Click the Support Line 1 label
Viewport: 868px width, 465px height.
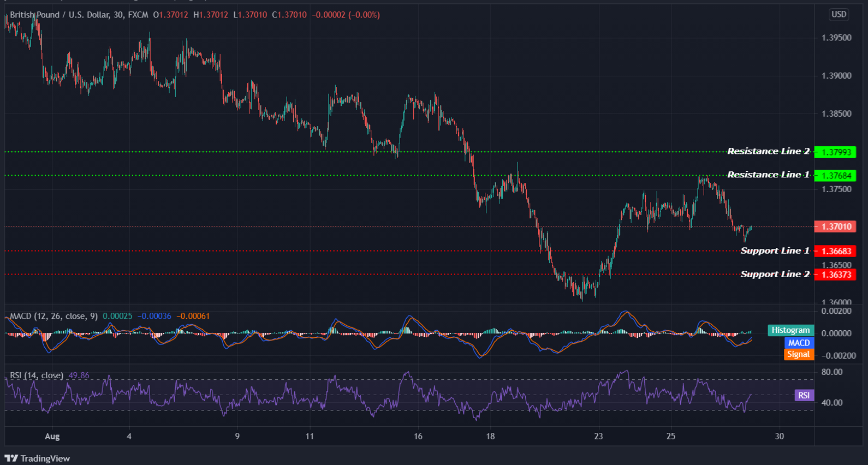click(x=775, y=251)
